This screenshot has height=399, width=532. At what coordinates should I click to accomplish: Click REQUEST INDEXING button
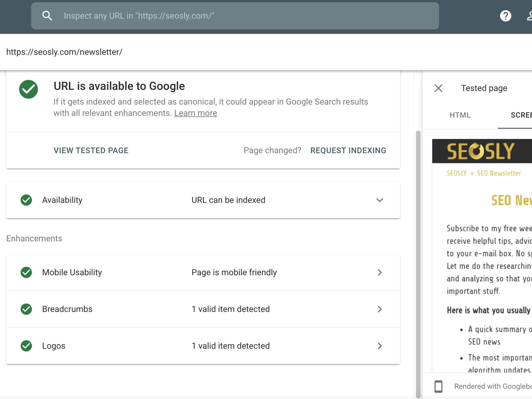(348, 150)
